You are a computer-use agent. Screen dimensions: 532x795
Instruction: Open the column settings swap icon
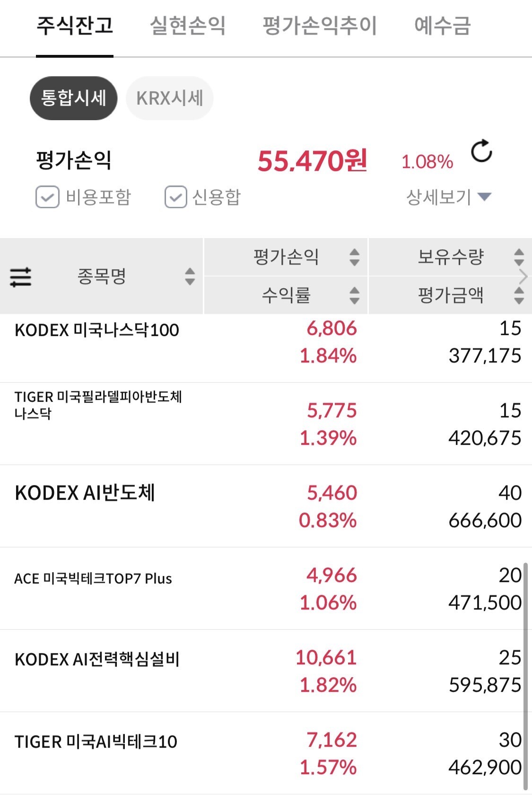point(21,277)
